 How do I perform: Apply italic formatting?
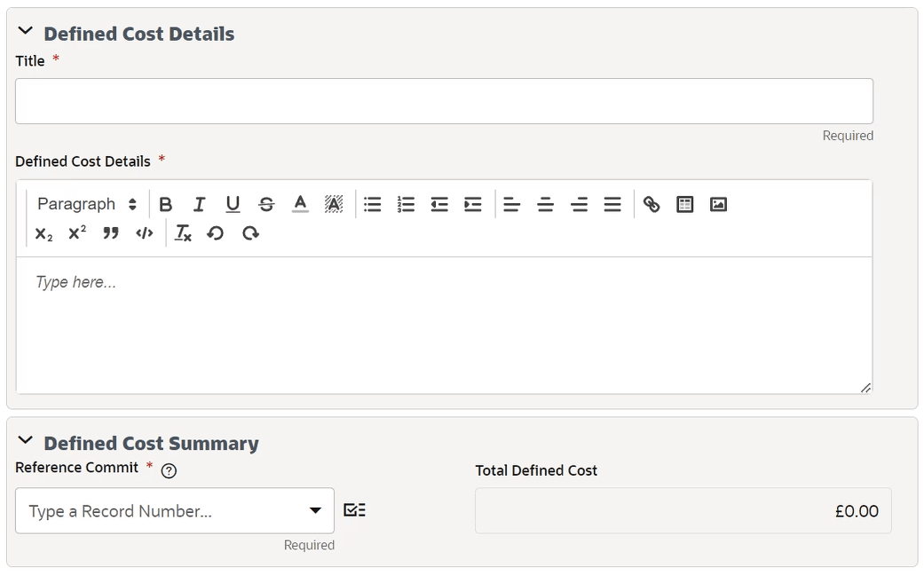click(x=199, y=204)
